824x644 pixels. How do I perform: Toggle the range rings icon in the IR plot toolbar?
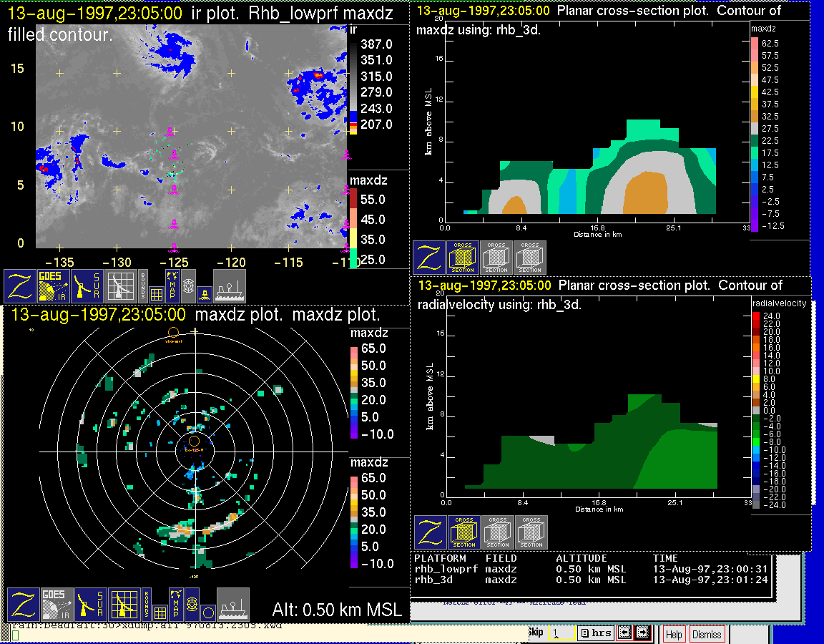(188, 286)
